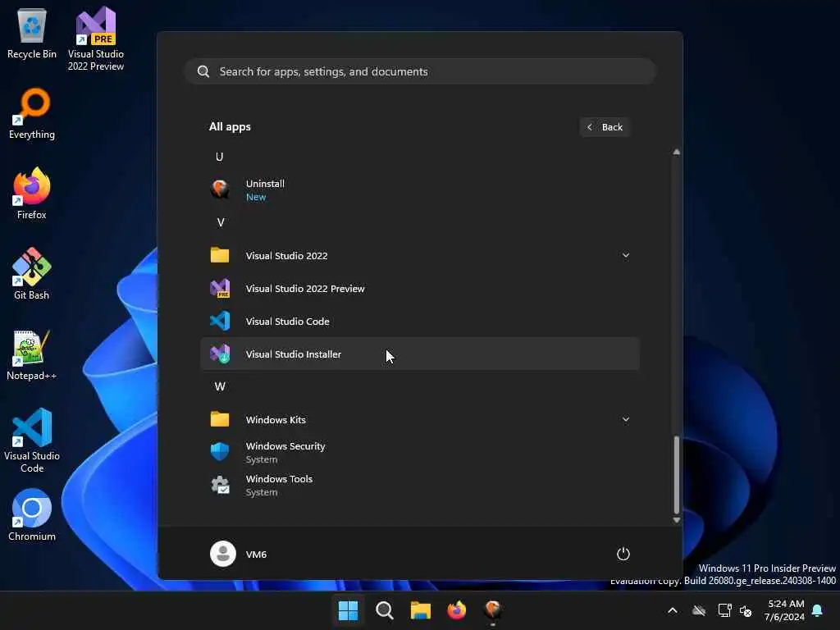The width and height of the screenshot is (840, 630).
Task: Launch Git Bash desktop shortcut
Action: (x=32, y=274)
